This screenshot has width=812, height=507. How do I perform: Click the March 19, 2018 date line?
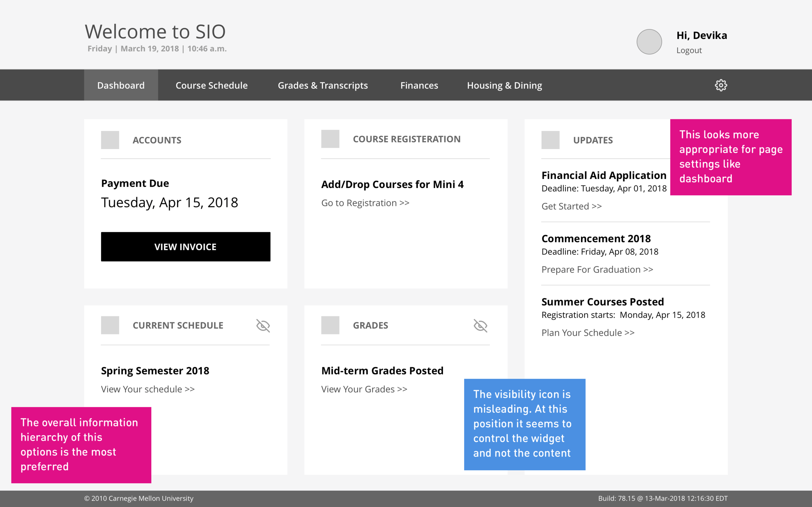[x=157, y=49]
